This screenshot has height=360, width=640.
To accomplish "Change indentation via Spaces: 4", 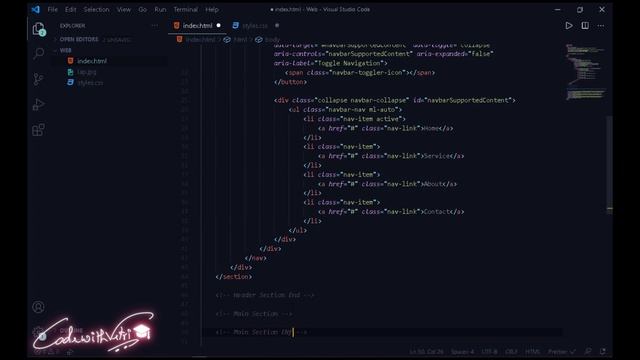I will click(x=462, y=351).
